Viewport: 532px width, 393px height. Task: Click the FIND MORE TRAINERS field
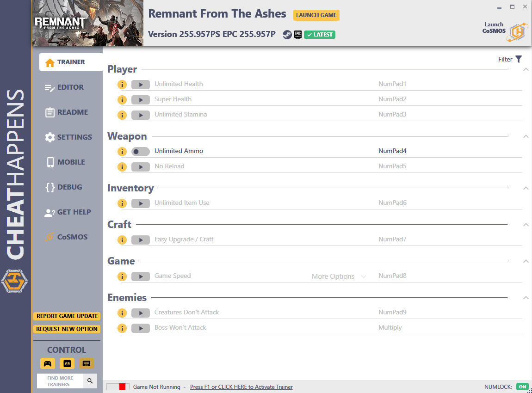[60, 381]
